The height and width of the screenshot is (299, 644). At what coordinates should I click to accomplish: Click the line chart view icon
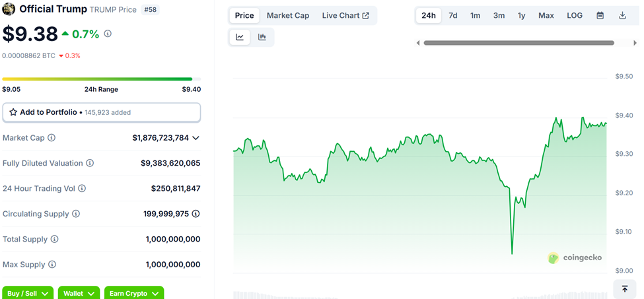click(x=240, y=37)
